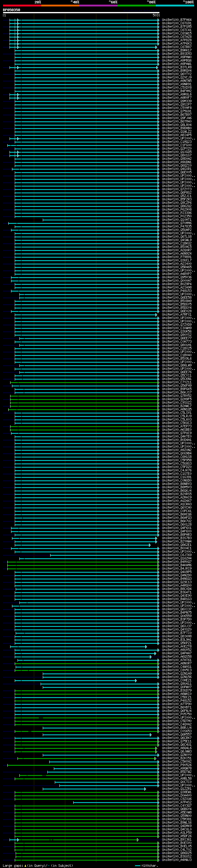This screenshot has width=197, height=868.
Task: Click the purple ~60% identity color band
Action: (98, 6)
